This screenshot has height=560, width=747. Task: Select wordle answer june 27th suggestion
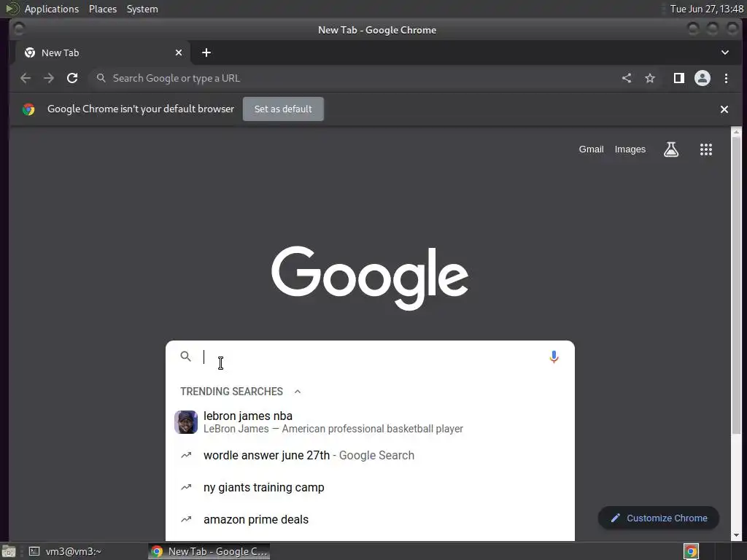370,455
